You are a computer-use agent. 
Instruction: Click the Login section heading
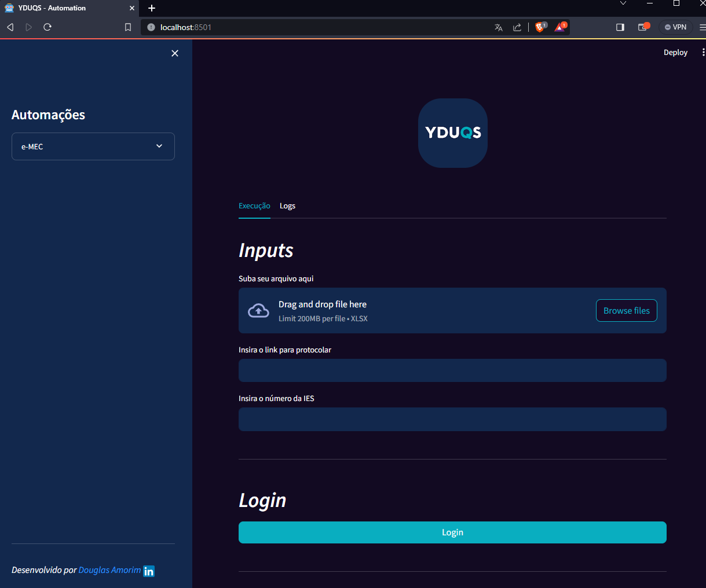(x=262, y=500)
